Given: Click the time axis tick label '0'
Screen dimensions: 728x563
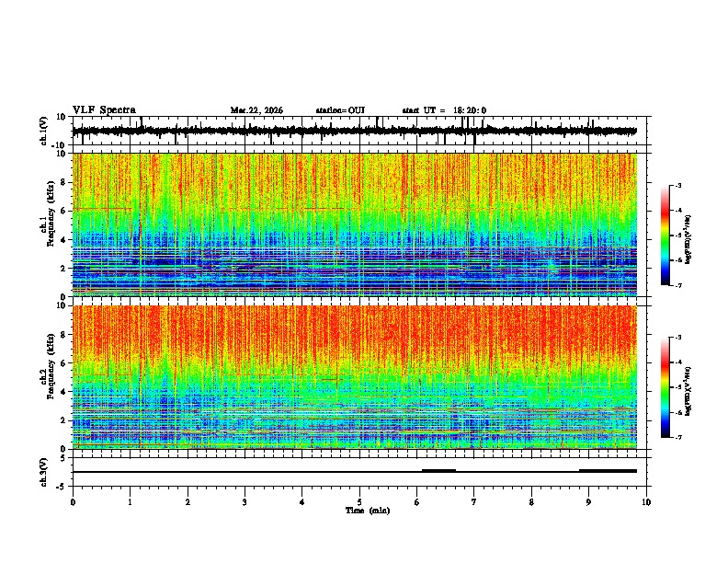Looking at the screenshot, I should pos(73,502).
